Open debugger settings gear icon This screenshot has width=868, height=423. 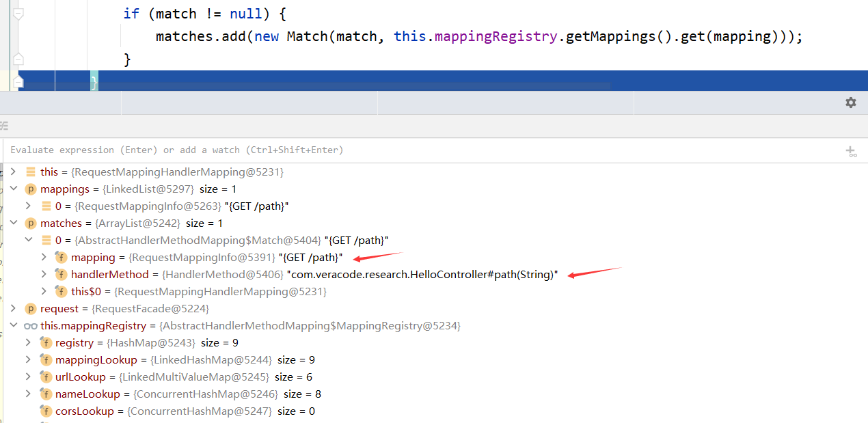coord(851,103)
